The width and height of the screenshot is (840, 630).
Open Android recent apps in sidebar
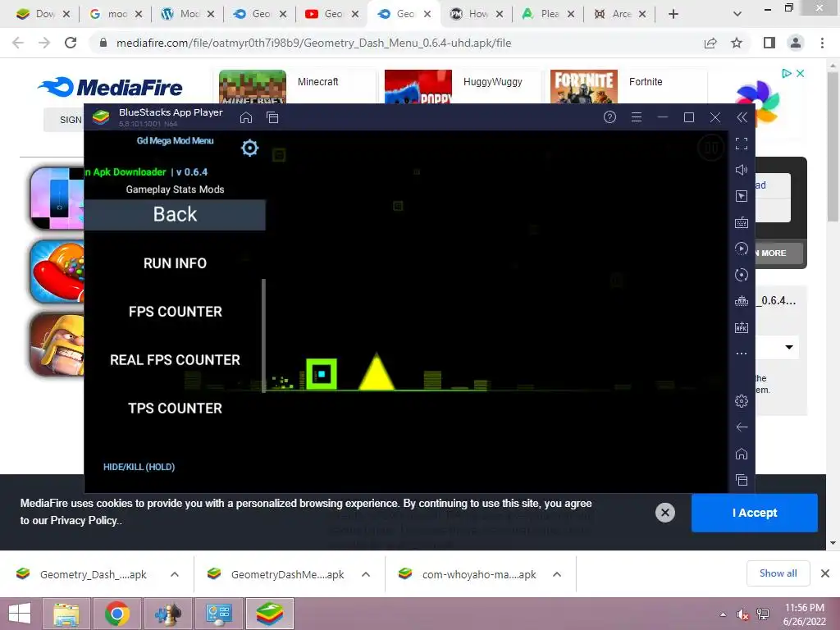point(742,480)
